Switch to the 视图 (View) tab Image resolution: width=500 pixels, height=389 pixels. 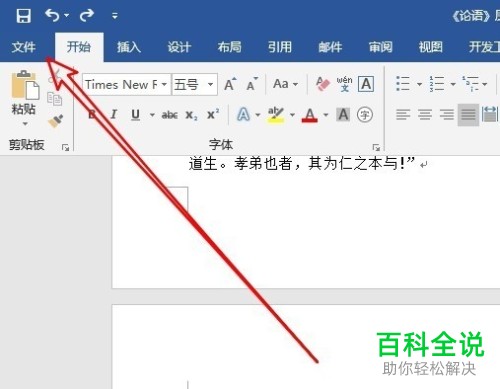[x=431, y=47]
